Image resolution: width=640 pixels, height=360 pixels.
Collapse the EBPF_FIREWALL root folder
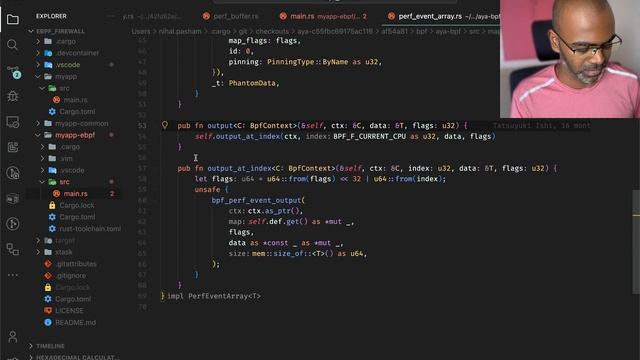(x=31, y=31)
